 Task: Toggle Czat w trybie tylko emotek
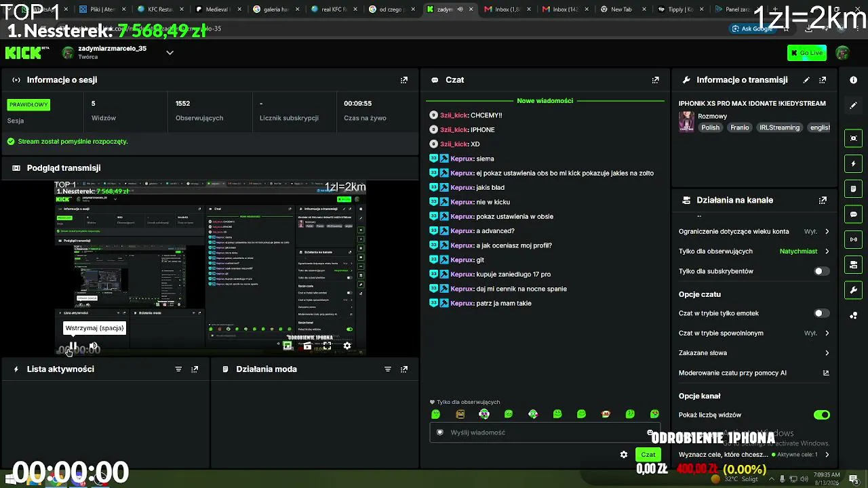pos(821,313)
